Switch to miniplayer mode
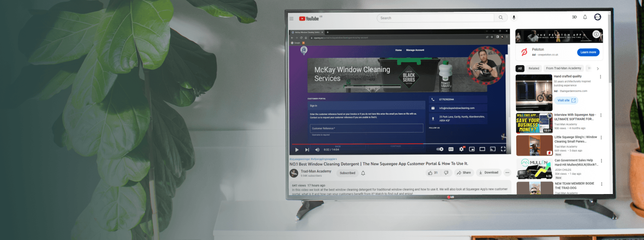Screen dimensions: 644x240 (472, 149)
